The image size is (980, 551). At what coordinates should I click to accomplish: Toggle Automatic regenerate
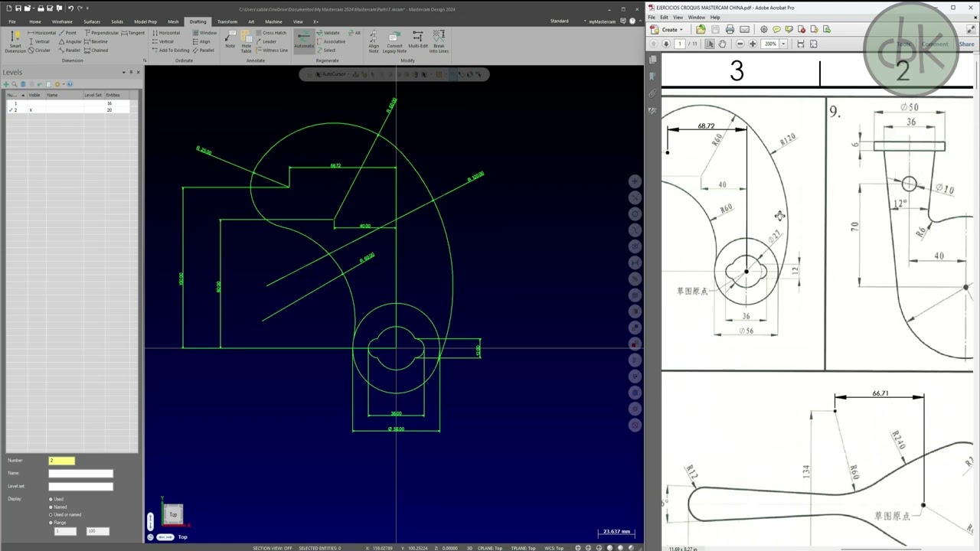point(304,41)
